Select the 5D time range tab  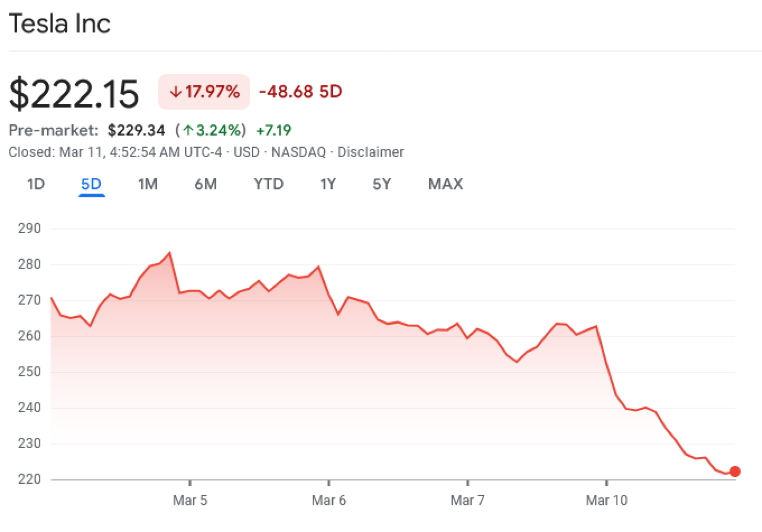click(91, 184)
